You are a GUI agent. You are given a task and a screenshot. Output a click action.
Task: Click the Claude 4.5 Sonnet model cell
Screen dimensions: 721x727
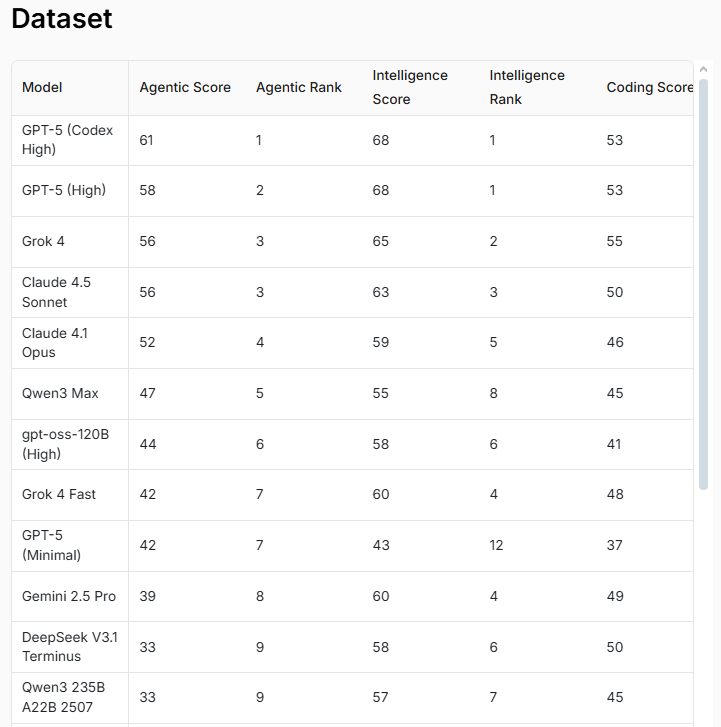[57, 292]
